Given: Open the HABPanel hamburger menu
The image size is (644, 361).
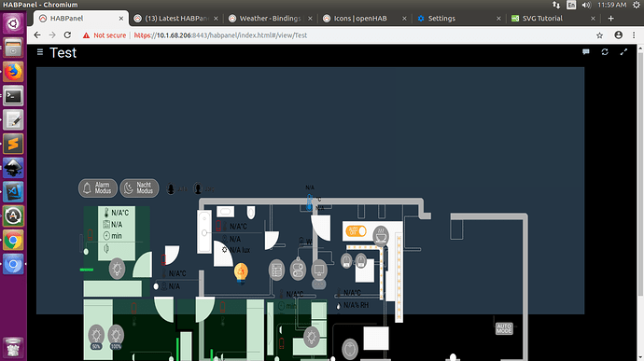Looking at the screenshot, I should (40, 51).
